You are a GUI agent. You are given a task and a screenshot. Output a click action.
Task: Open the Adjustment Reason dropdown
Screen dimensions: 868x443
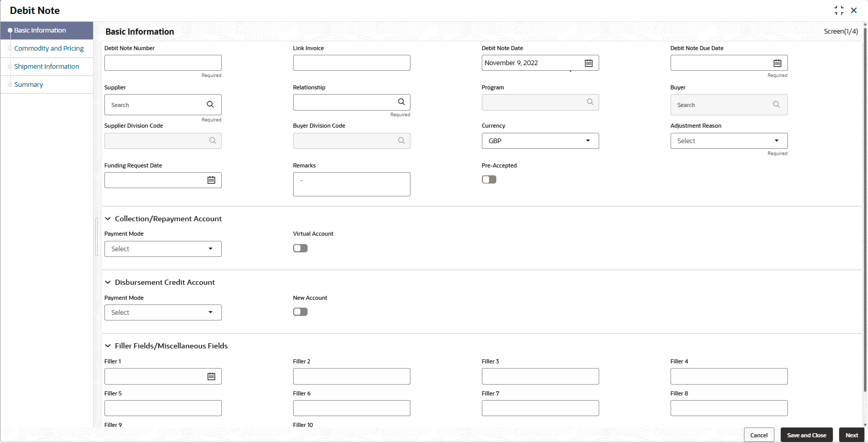pos(729,141)
